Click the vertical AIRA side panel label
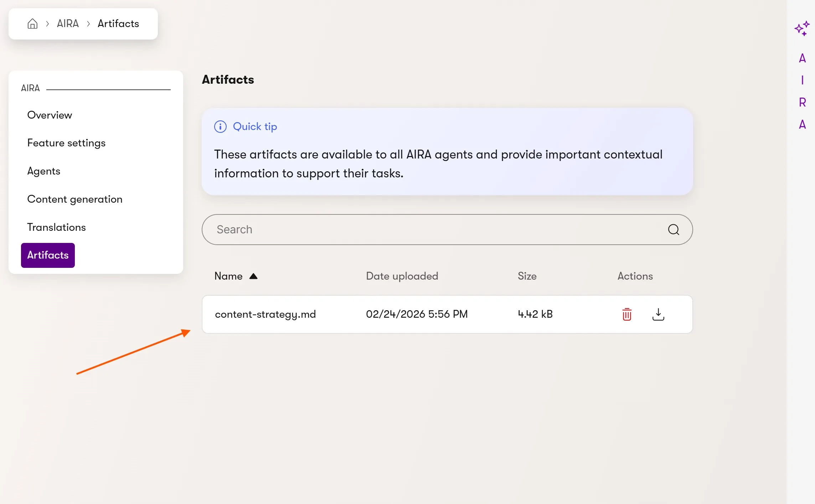Image resolution: width=815 pixels, height=504 pixels. click(x=802, y=91)
